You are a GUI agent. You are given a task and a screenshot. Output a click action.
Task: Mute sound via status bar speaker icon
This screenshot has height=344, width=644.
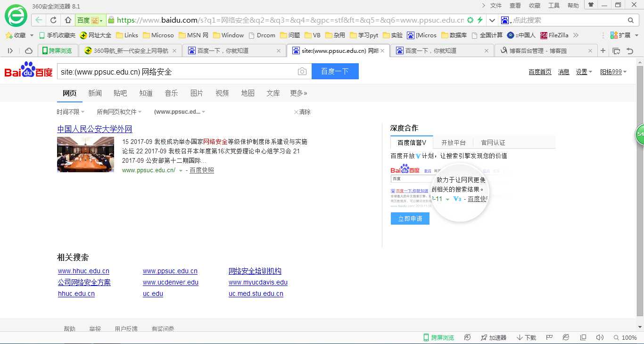point(600,337)
